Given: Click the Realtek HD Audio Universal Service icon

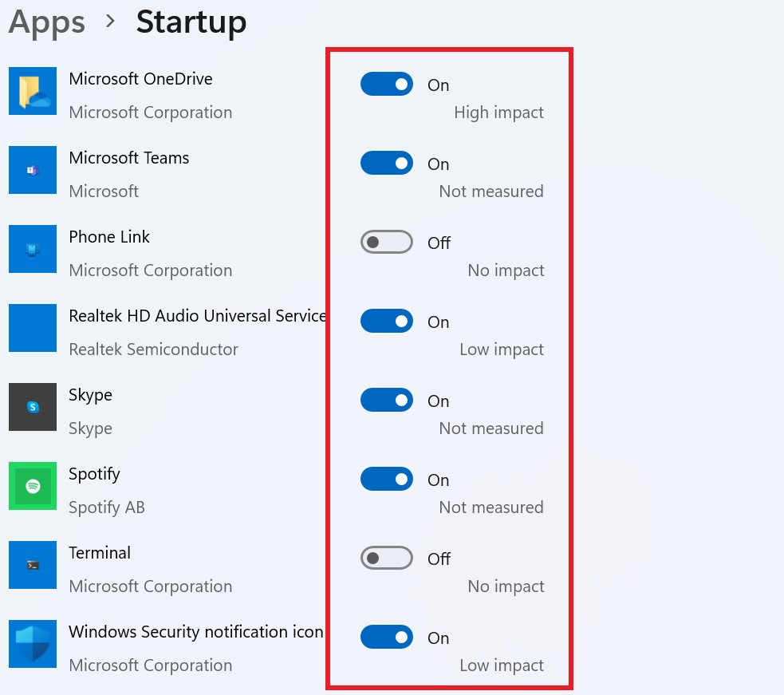Looking at the screenshot, I should [32, 328].
